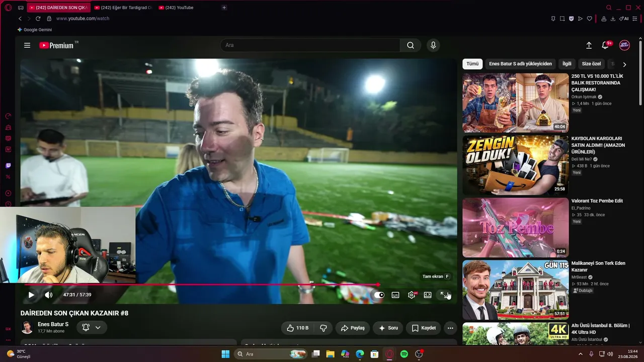The image size is (644, 362).
Task: Open a new browser tab
Action: [x=224, y=8]
